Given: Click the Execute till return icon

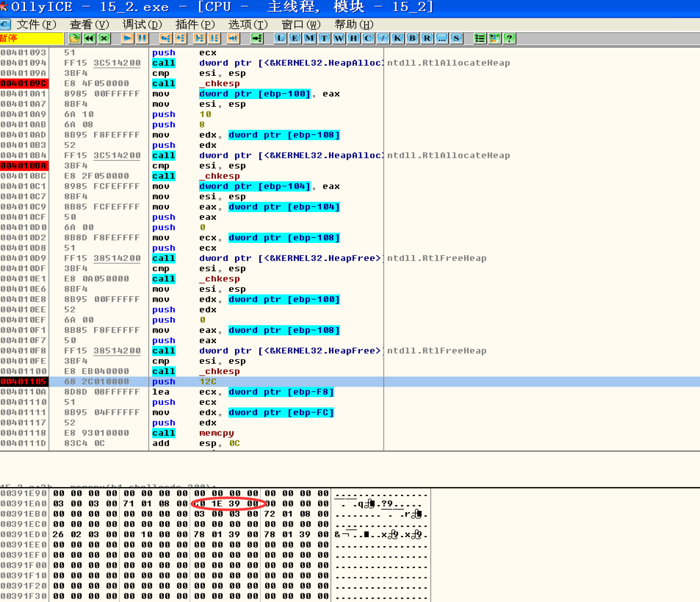Looking at the screenshot, I should tap(233, 38).
